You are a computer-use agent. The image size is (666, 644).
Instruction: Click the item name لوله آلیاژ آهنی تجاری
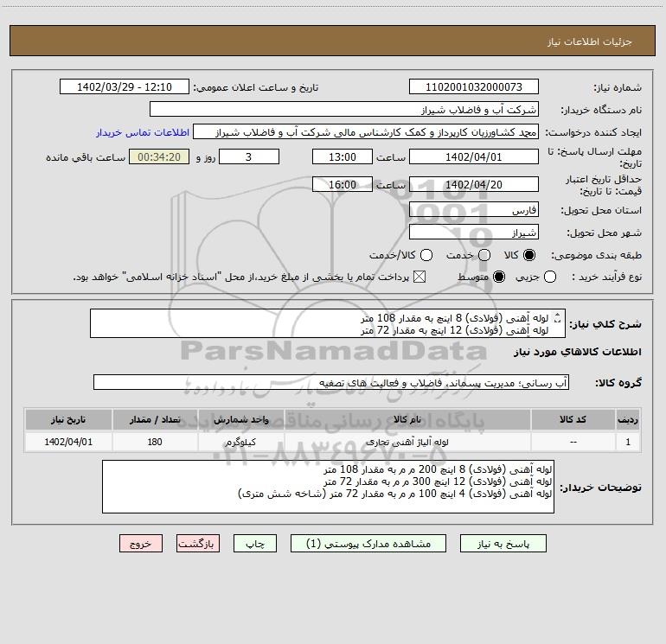pyautogui.click(x=407, y=442)
